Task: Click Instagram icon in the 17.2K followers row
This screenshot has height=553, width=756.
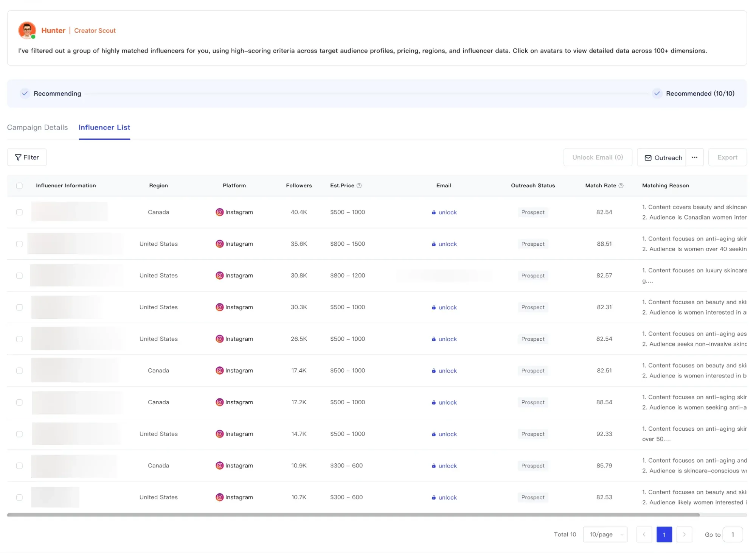Action: tap(219, 402)
